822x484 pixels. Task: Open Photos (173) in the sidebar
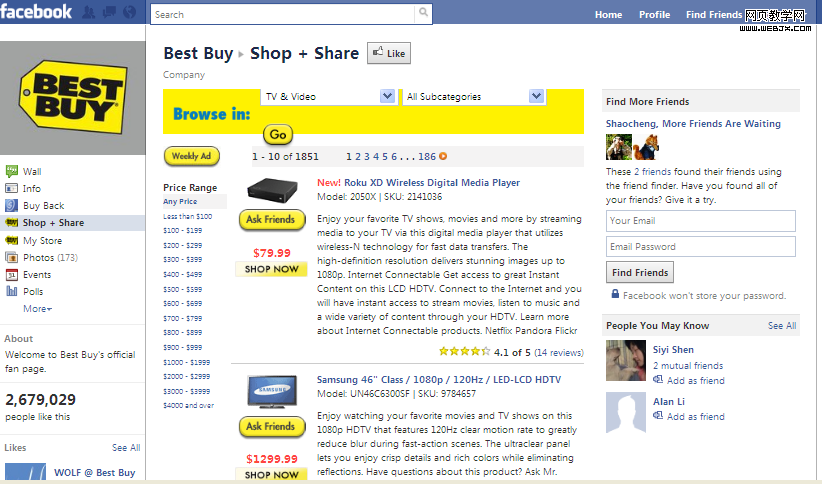[50, 258]
